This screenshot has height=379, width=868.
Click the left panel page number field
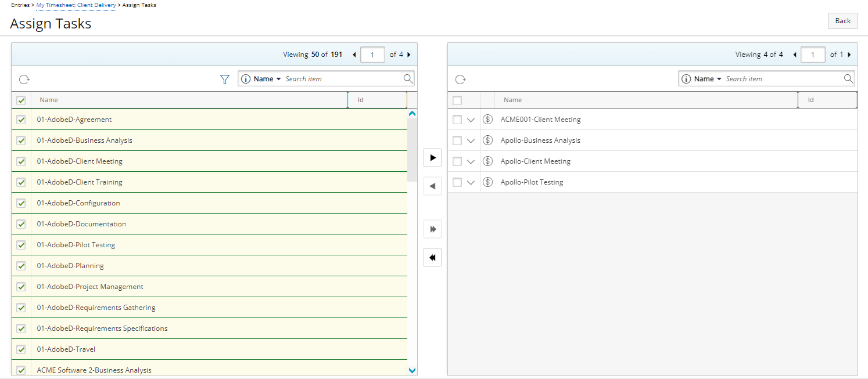[x=372, y=55]
